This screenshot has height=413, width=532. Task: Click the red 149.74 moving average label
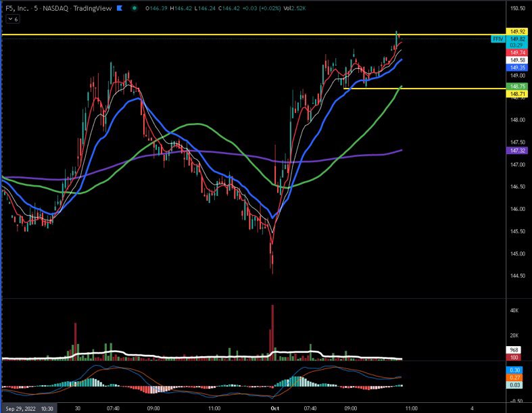(x=516, y=53)
